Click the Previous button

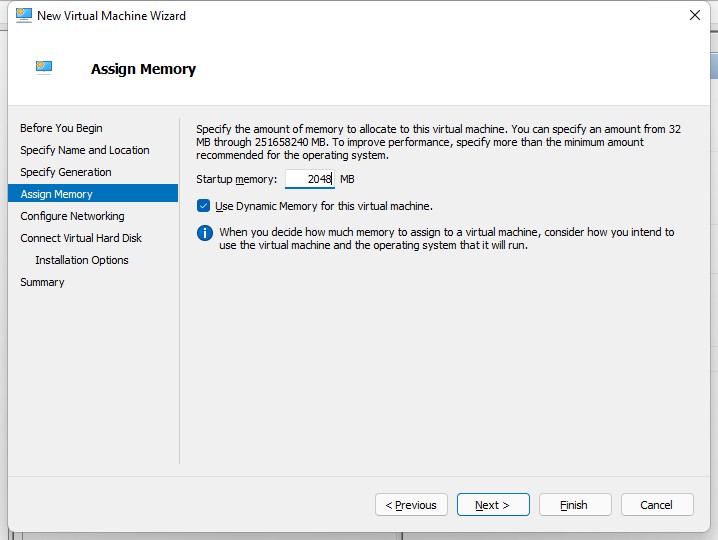[x=411, y=505]
